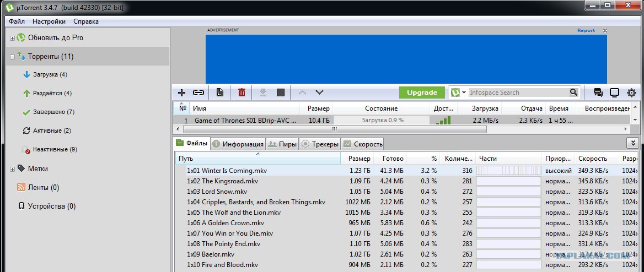Select Метки in sidebar

point(38,168)
